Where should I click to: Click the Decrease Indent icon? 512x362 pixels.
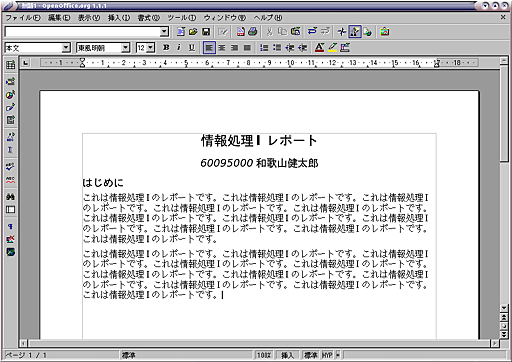point(290,48)
